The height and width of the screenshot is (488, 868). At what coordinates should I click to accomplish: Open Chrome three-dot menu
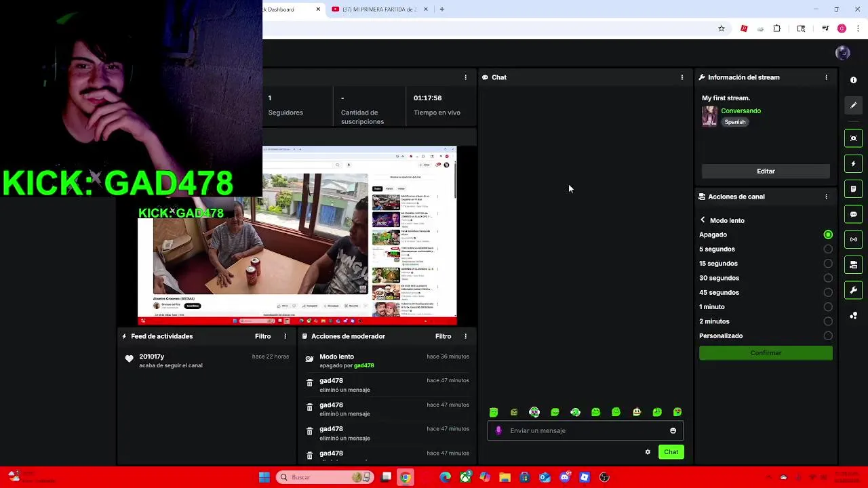pos(858,28)
